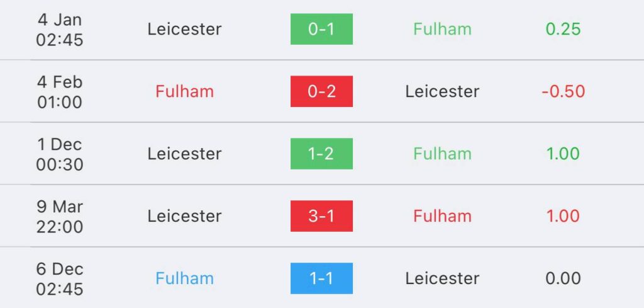Open the red 0-2 score badge
The width and height of the screenshot is (644, 308).
(321, 91)
